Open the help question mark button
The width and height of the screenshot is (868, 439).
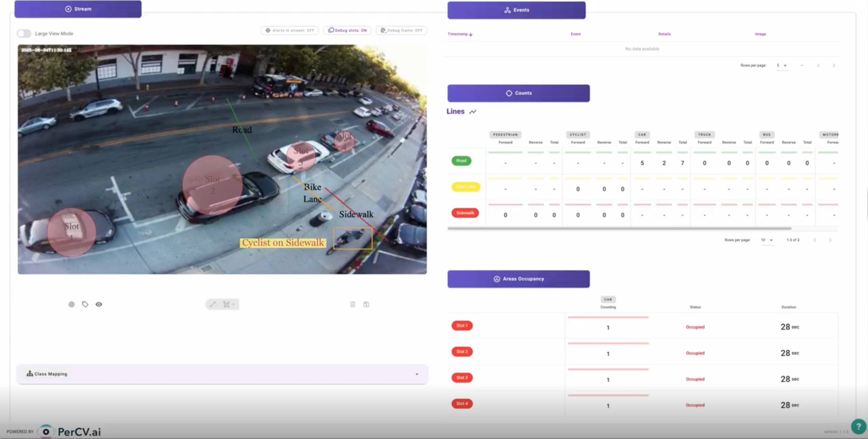point(858,426)
